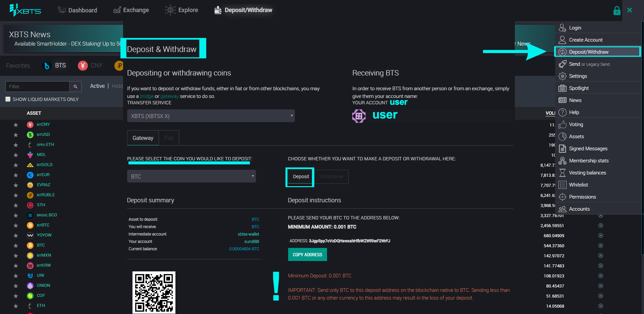
Task: Open Accounts icon in the side menu
Action: tap(562, 209)
